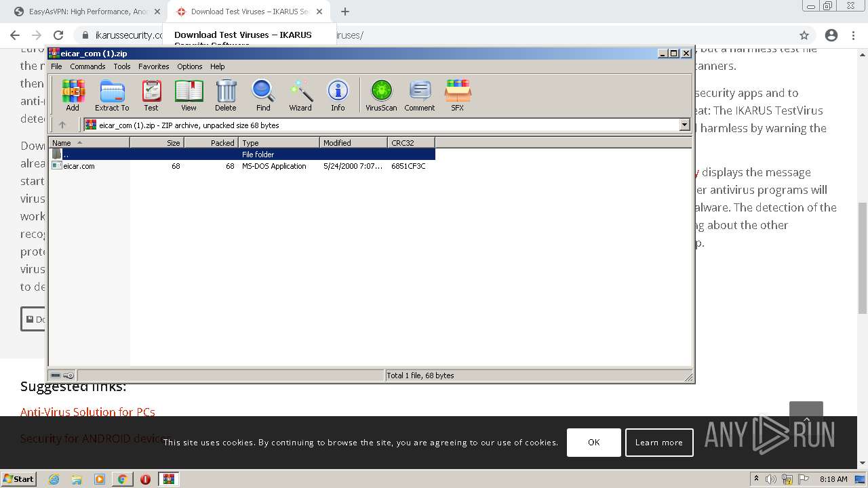Run the Test archive tool

tap(151, 95)
